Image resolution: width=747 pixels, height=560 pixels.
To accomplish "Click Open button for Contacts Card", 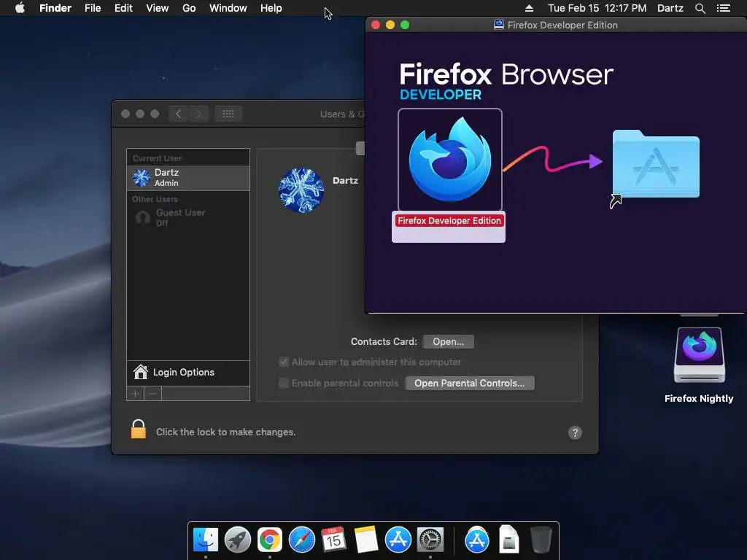I will click(x=449, y=342).
